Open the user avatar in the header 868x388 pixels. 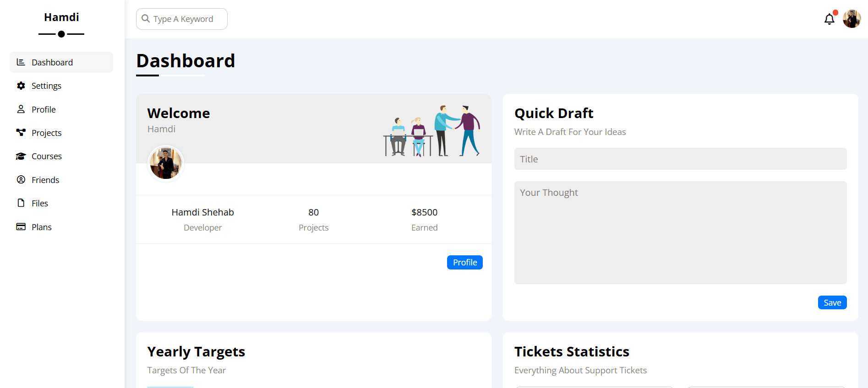coord(852,19)
